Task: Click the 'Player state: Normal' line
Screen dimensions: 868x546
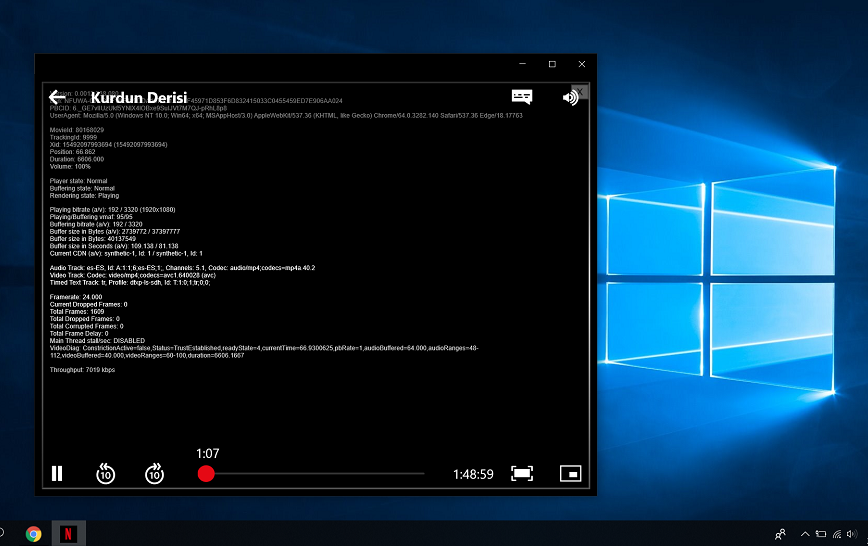Action: pos(78,181)
